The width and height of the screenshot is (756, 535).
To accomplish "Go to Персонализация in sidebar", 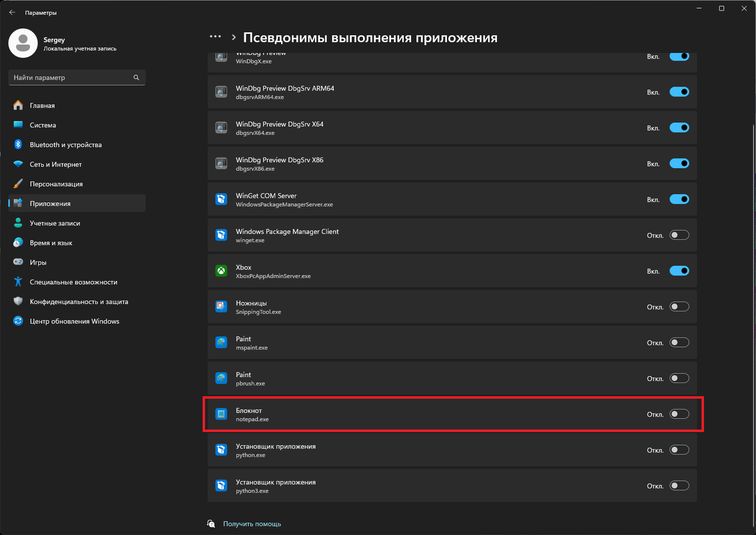I will [x=56, y=184].
